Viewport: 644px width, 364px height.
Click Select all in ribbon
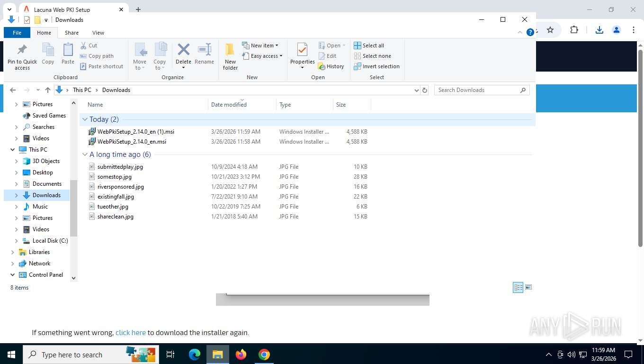(369, 45)
